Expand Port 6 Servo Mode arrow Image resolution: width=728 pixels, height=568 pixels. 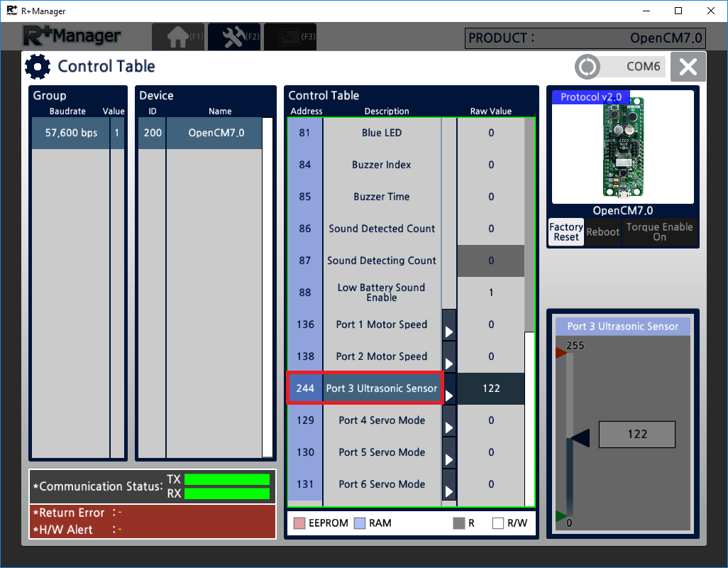449,484
